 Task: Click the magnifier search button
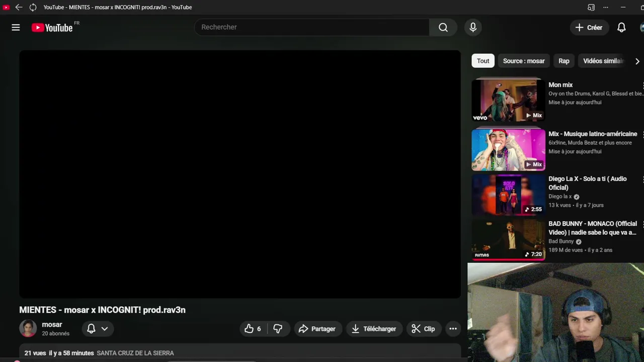click(x=443, y=27)
